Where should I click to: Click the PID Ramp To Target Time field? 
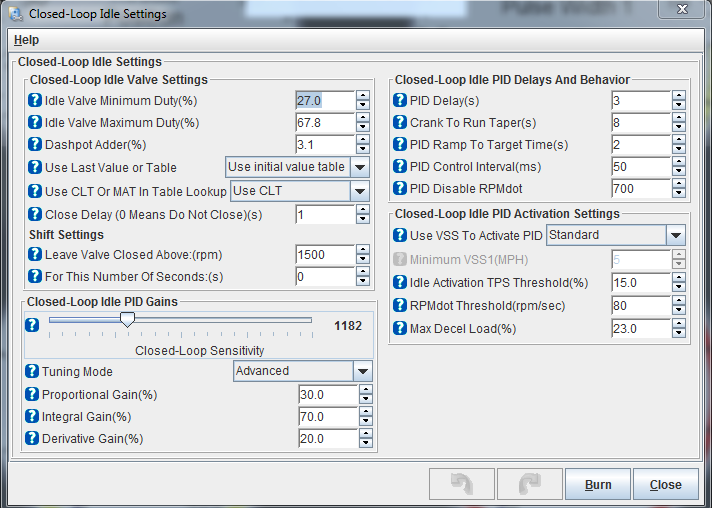pyautogui.click(x=641, y=144)
